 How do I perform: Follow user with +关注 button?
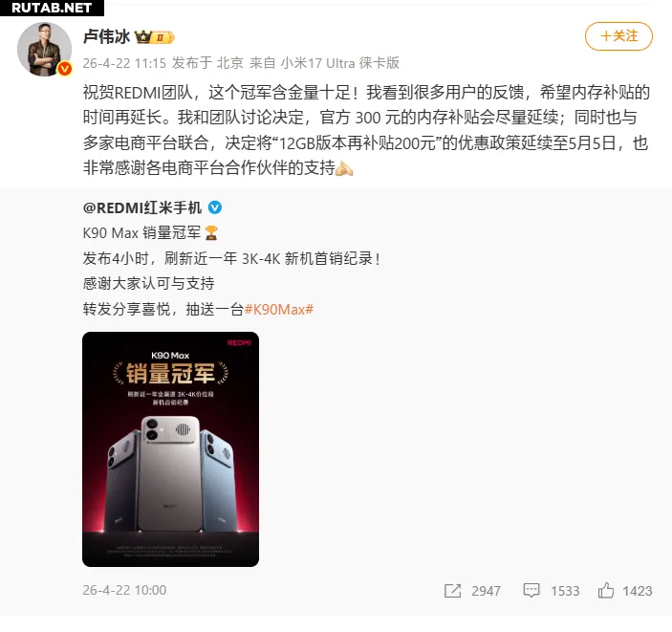pyautogui.click(x=618, y=36)
